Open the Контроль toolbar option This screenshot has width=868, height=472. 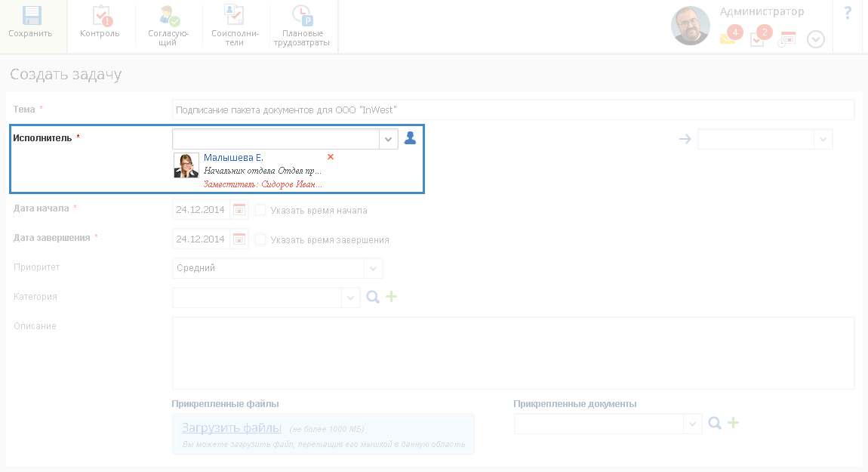tap(100, 18)
